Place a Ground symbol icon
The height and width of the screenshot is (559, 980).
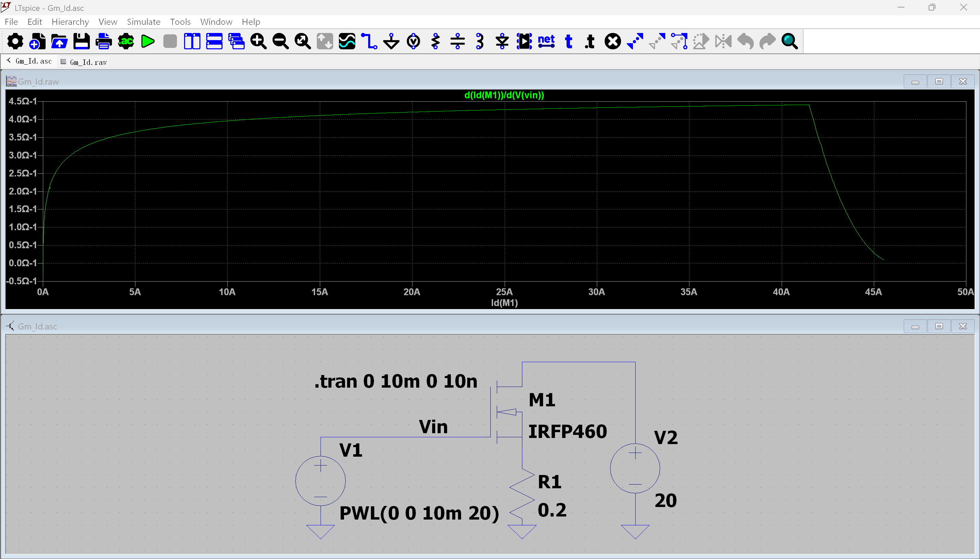click(391, 41)
